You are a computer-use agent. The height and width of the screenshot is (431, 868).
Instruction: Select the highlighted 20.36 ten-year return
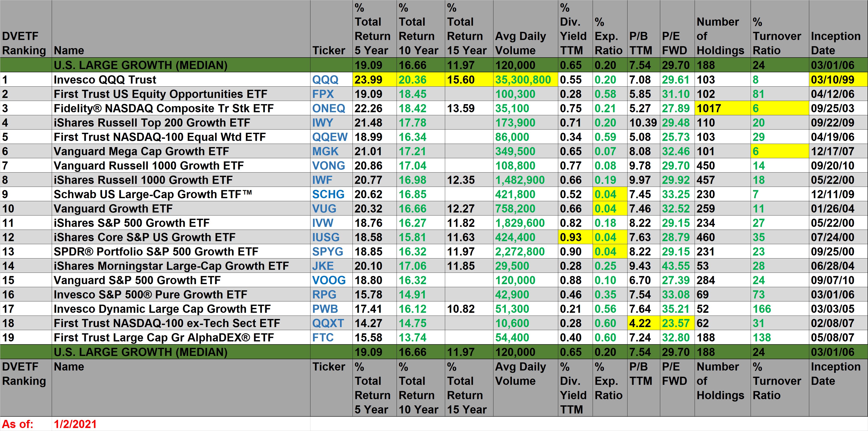(421, 80)
